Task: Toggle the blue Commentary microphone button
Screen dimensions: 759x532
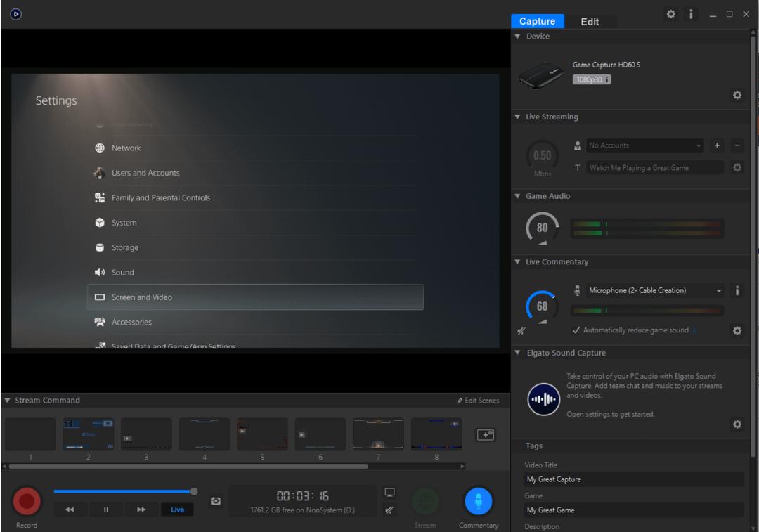Action: (479, 501)
